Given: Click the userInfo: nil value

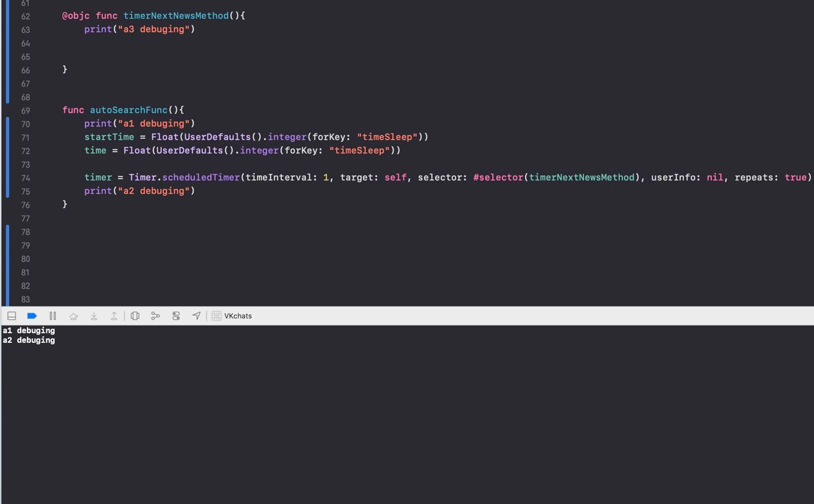Looking at the screenshot, I should (x=715, y=177).
